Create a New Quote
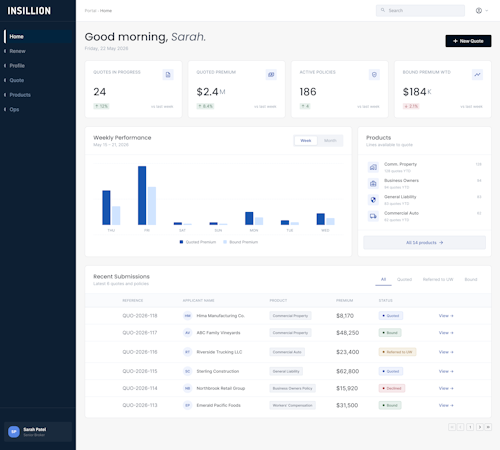500x450 pixels. pos(468,41)
